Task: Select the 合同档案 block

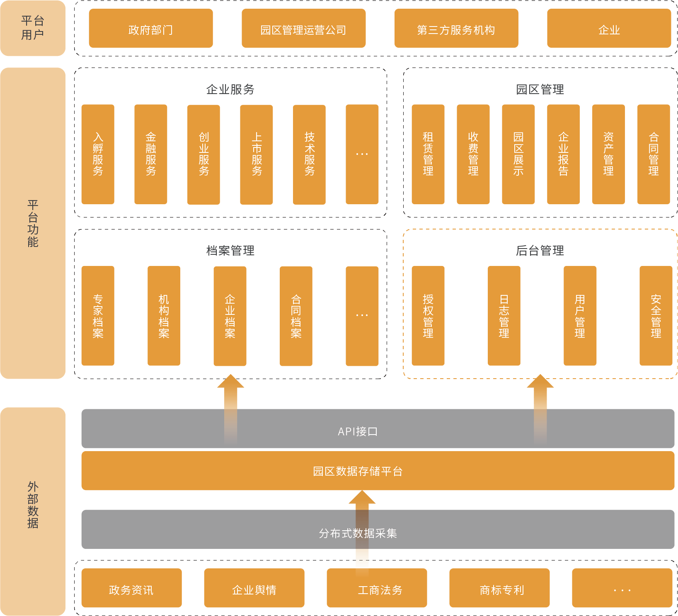Action: (x=296, y=316)
